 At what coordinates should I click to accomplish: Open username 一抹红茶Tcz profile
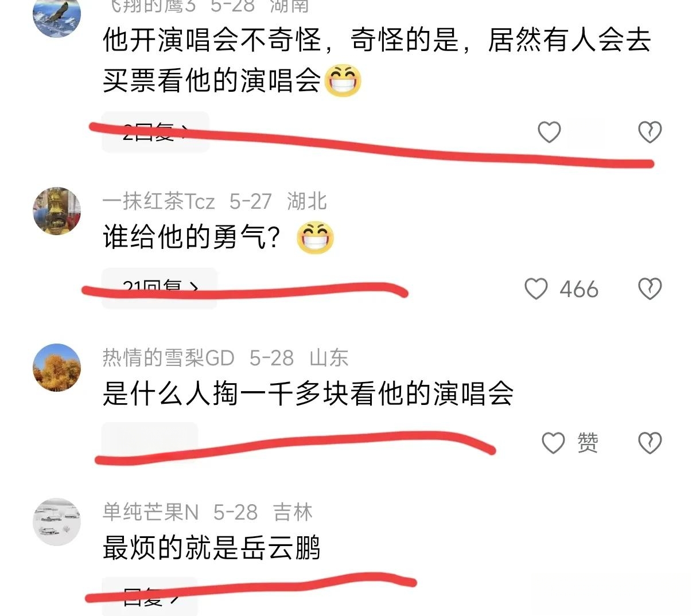click(159, 201)
